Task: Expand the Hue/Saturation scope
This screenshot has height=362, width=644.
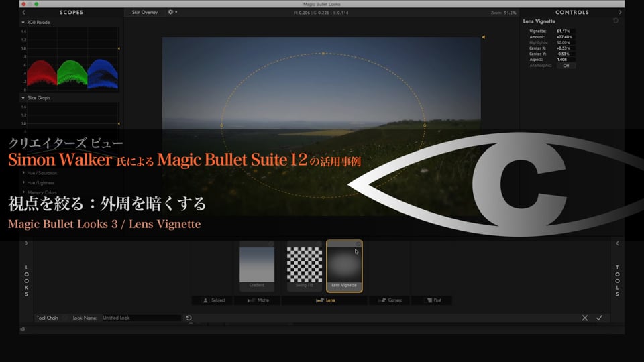Action: pos(23,173)
